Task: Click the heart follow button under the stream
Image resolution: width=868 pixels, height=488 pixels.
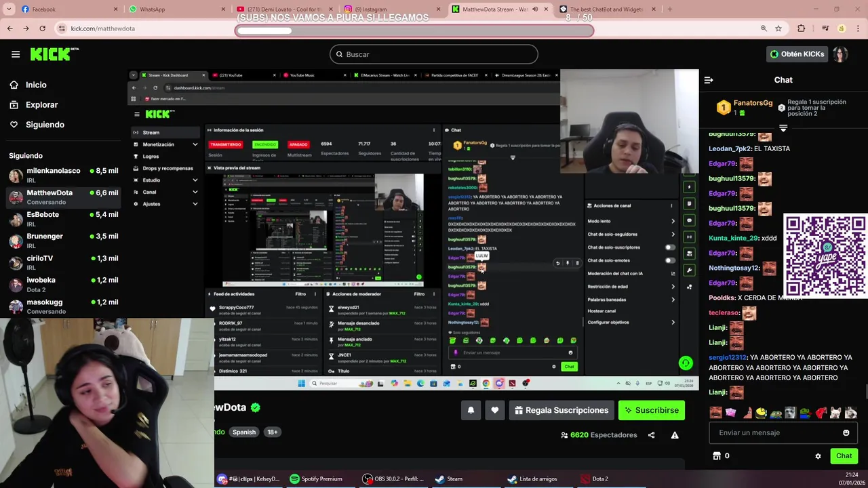Action: 495,410
